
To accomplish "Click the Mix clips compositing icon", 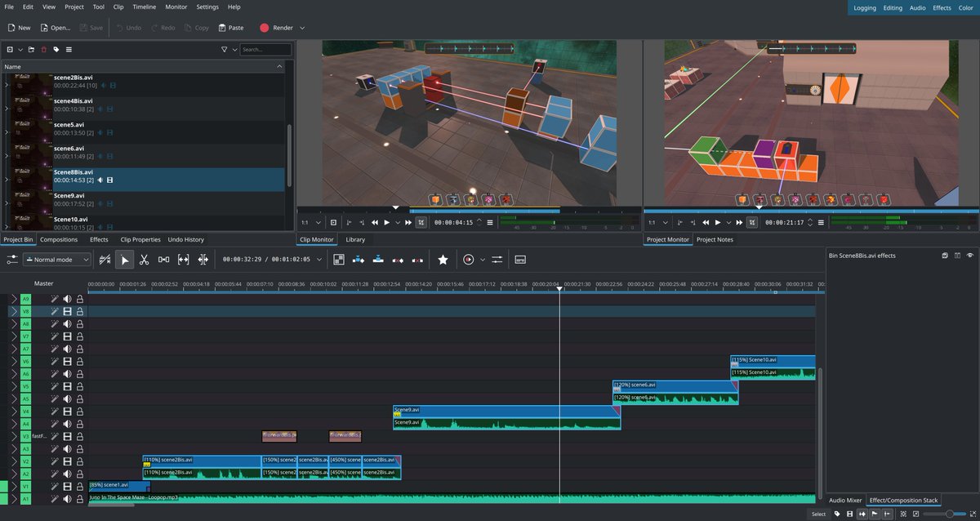I will click(339, 260).
